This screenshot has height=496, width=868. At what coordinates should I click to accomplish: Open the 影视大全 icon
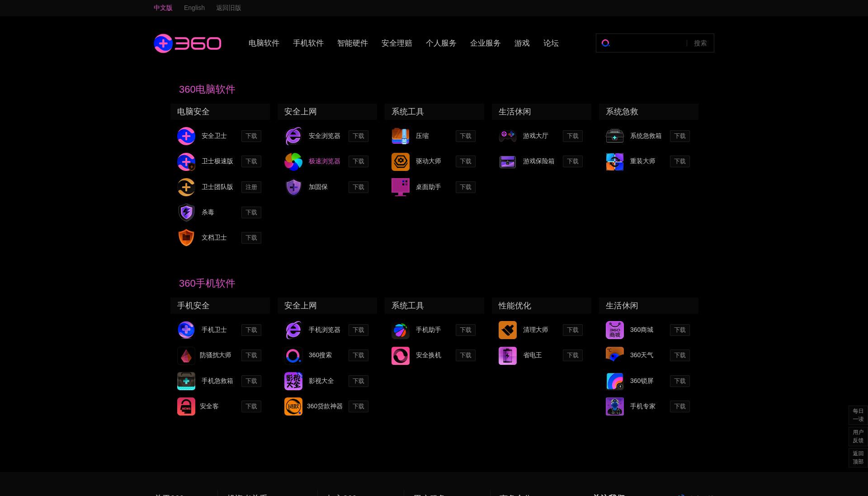(293, 381)
